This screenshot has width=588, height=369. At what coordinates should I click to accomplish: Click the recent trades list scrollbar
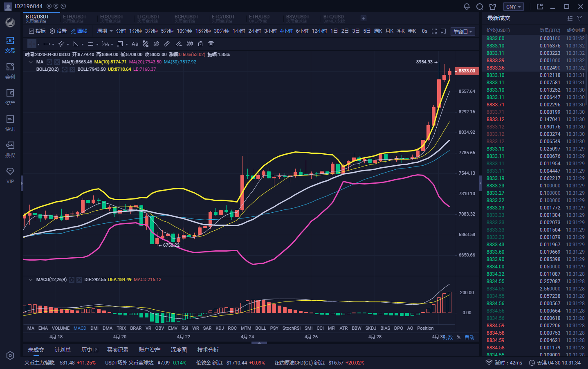click(x=586, y=70)
